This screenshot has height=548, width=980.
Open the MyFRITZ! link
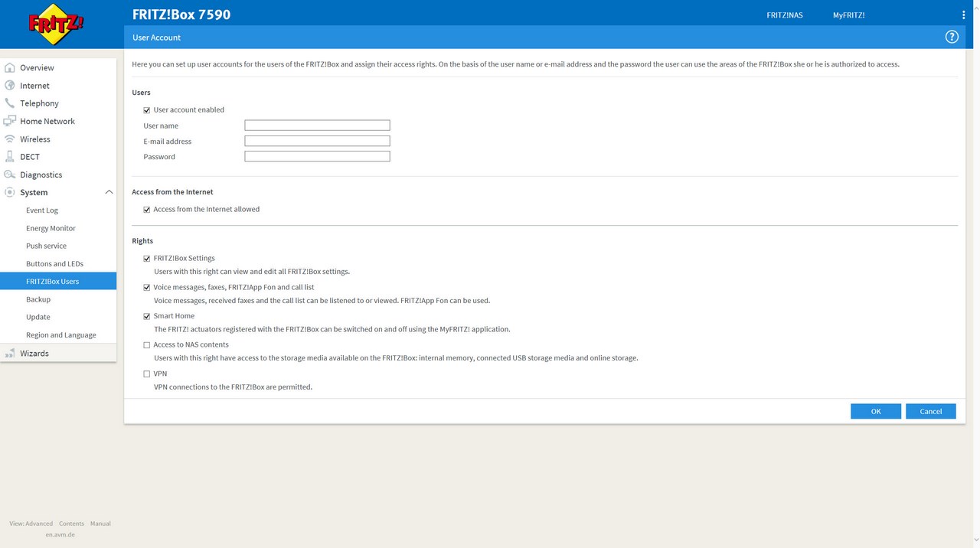(849, 15)
